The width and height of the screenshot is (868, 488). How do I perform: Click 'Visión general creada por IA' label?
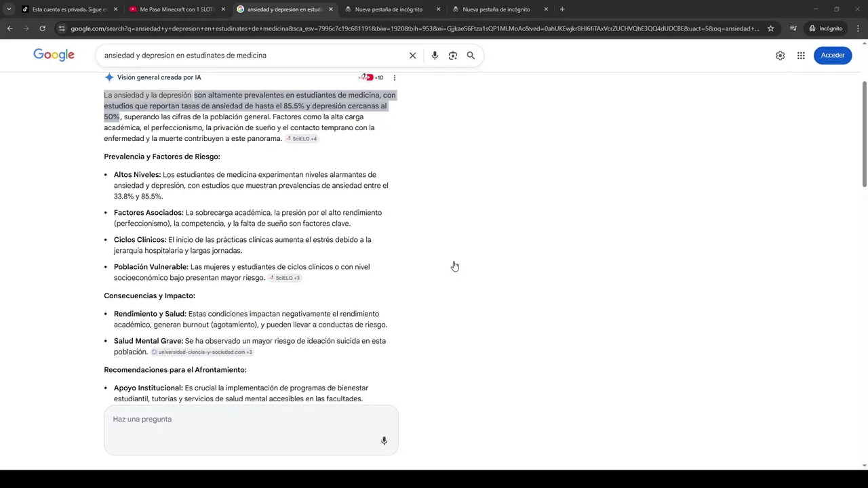[x=159, y=77]
